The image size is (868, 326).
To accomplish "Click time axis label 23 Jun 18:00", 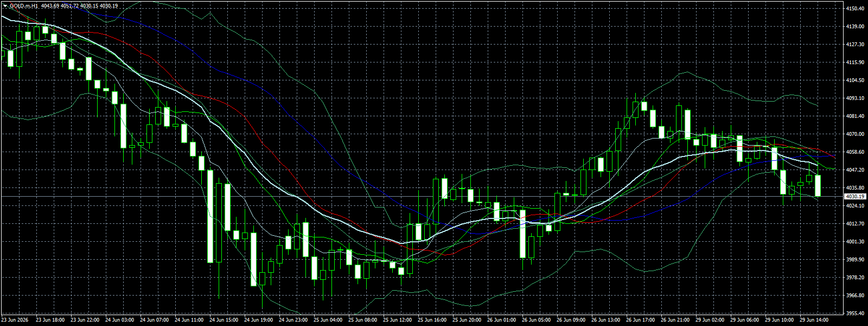I will (50, 320).
